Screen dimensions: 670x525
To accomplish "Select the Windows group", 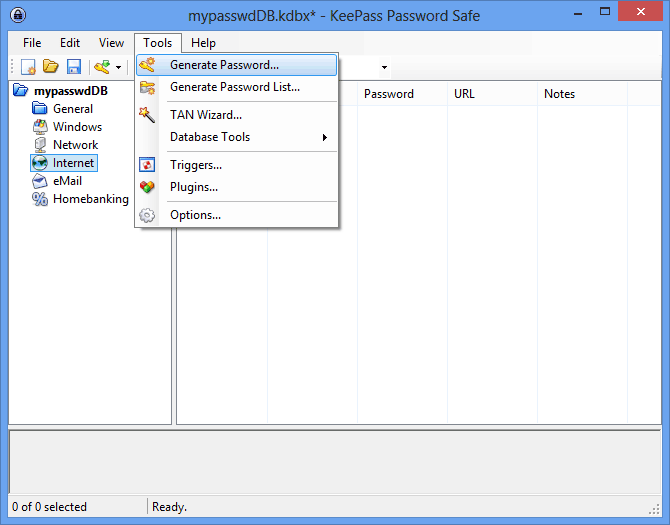I will tap(77, 127).
